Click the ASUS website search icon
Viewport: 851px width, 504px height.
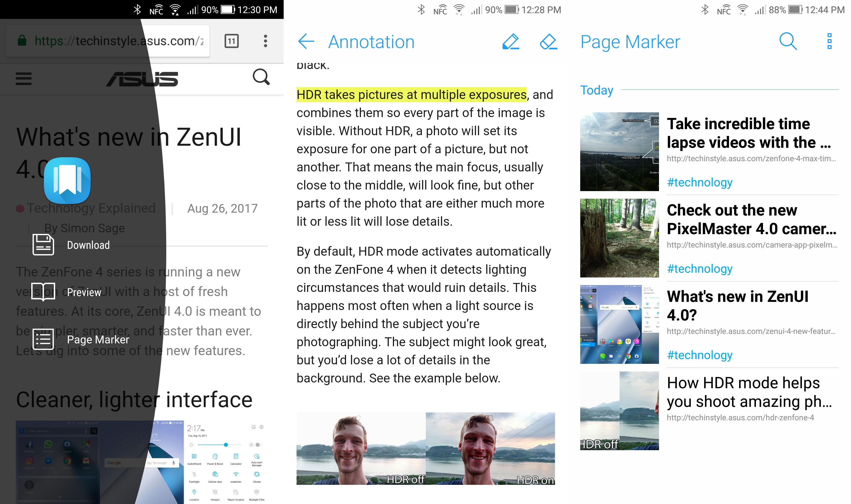pos(261,77)
